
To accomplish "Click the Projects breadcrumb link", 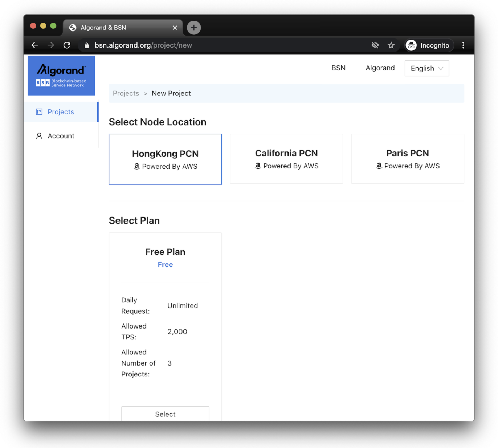I will (x=126, y=93).
